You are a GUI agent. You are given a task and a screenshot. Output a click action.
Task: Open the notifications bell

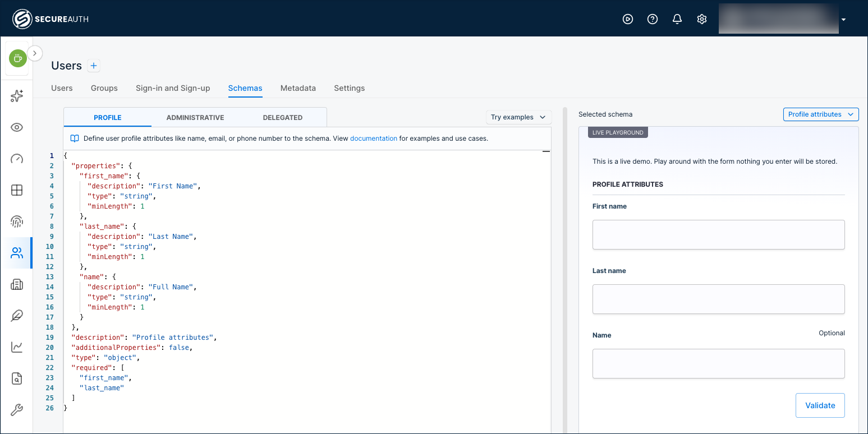pyautogui.click(x=677, y=19)
